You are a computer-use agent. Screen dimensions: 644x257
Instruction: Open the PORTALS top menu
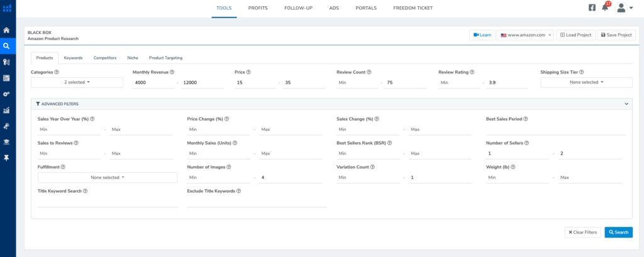coord(366,8)
